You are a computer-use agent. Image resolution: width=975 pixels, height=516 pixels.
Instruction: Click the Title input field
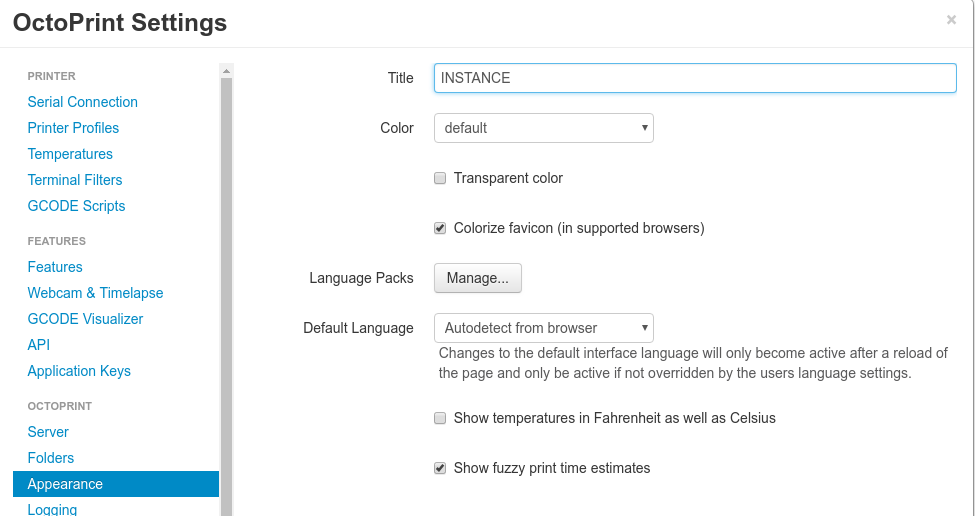tap(695, 78)
